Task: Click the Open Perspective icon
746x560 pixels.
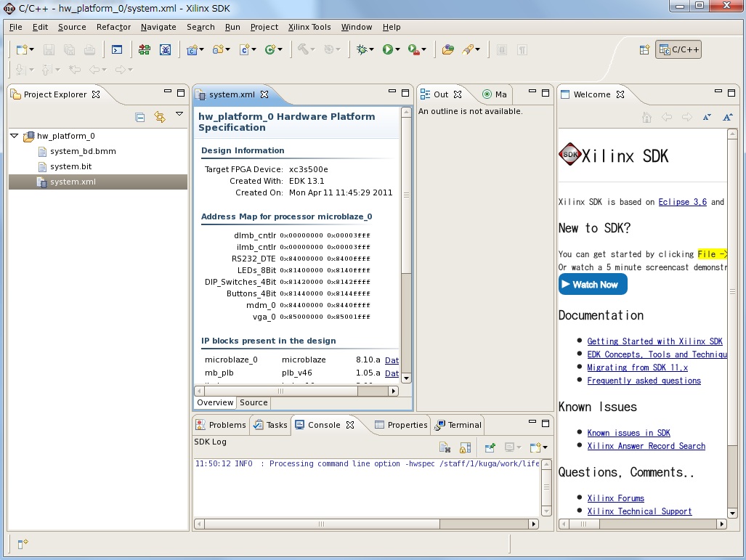Action: [x=644, y=49]
